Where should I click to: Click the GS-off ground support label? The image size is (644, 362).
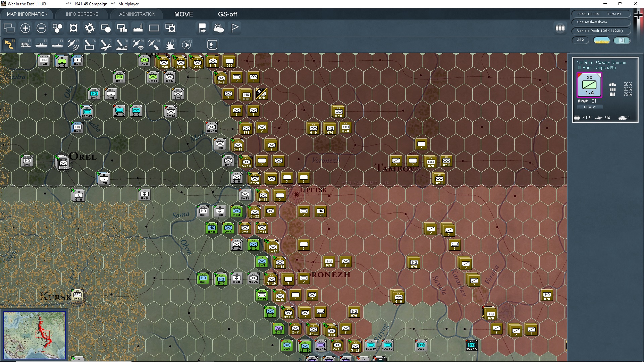click(x=227, y=14)
